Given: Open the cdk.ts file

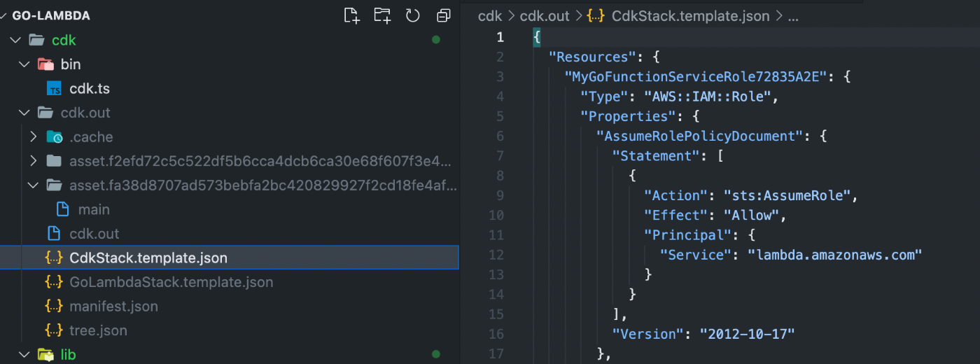Looking at the screenshot, I should point(90,89).
